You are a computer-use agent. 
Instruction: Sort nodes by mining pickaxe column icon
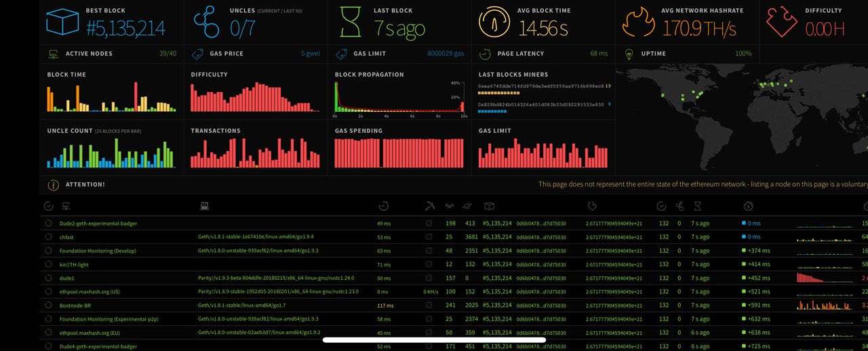tap(429, 206)
